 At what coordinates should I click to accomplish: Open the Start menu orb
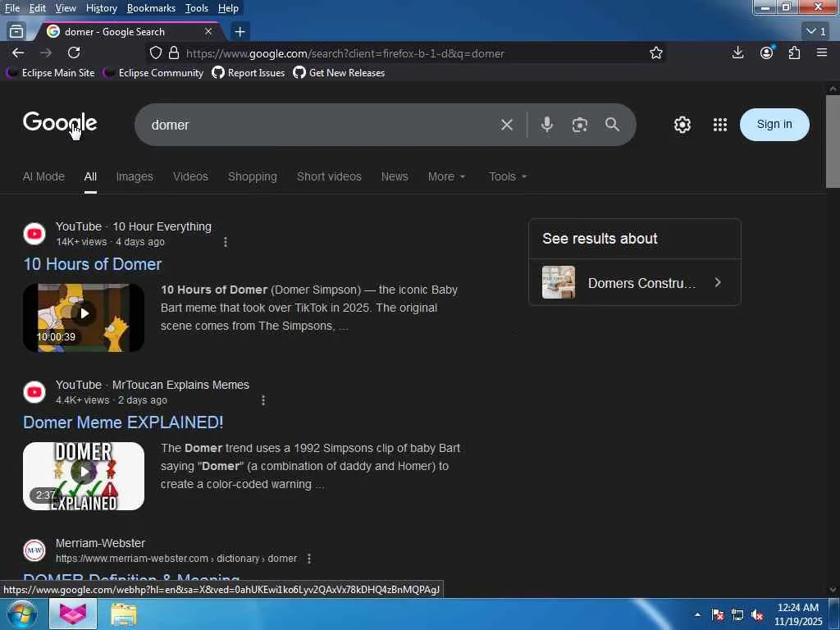[21, 614]
